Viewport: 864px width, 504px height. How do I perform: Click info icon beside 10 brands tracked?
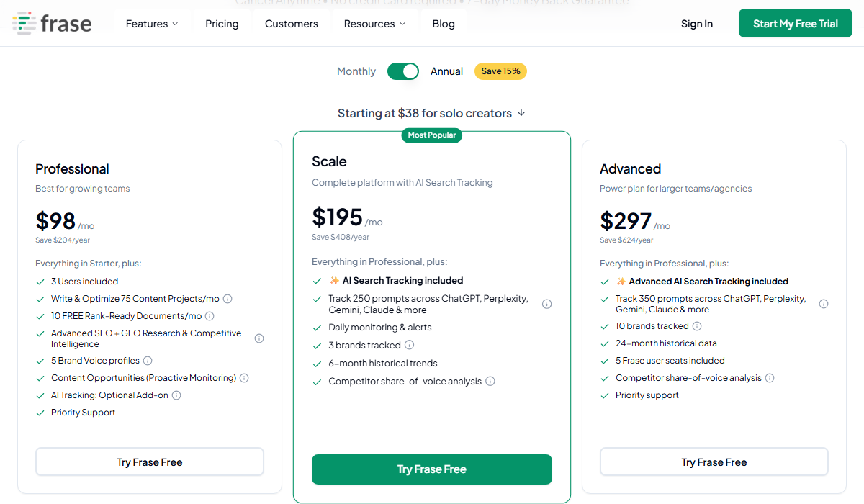[696, 326]
